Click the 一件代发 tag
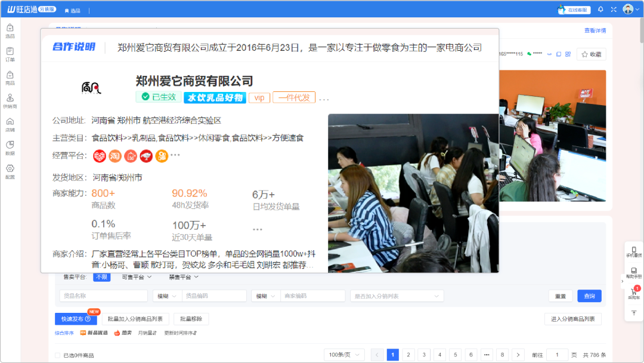The height and width of the screenshot is (363, 644). 294,97
